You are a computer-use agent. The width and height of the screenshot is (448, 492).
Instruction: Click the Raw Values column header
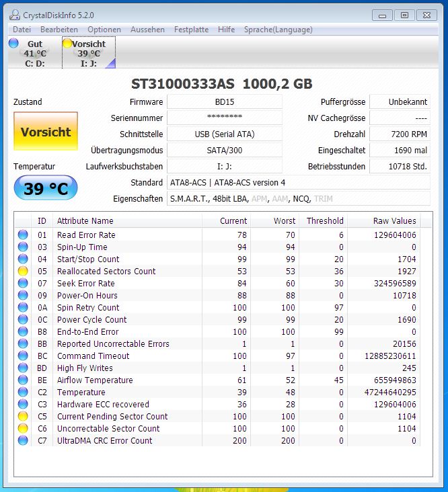(383, 220)
